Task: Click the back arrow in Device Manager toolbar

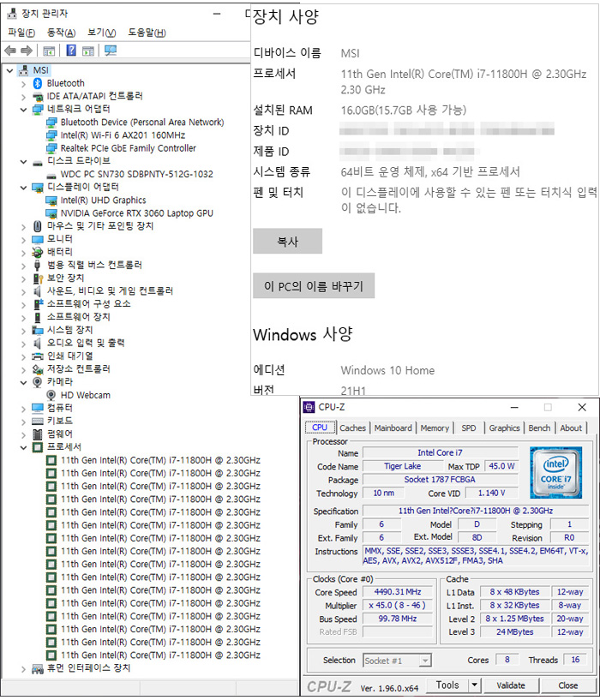Action: (10, 51)
